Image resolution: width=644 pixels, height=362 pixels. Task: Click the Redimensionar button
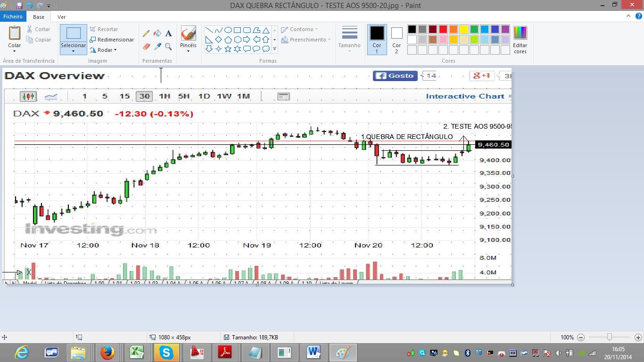tap(112, 40)
